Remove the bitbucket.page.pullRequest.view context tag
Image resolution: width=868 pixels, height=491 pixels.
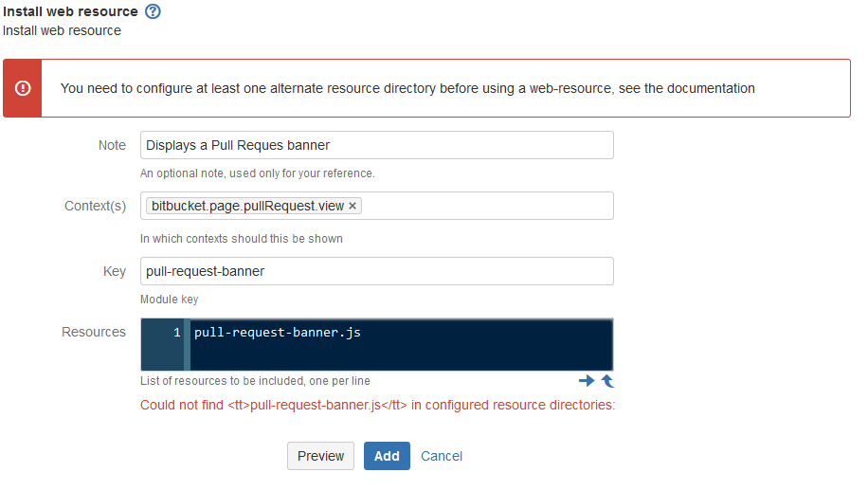coord(353,206)
